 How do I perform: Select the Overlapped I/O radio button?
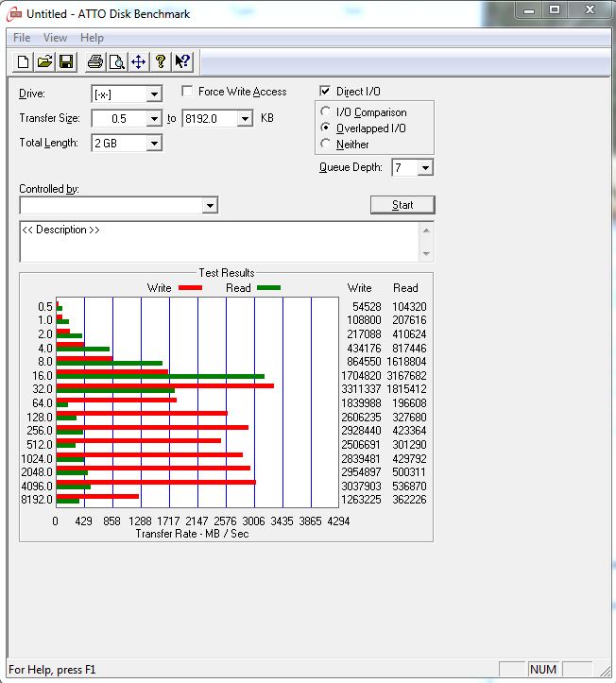coord(325,128)
